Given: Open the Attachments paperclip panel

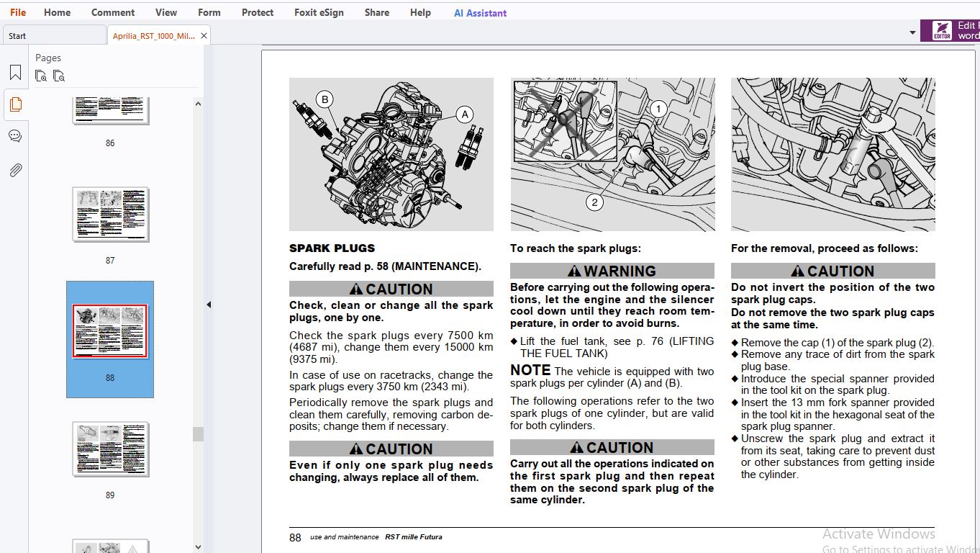Looking at the screenshot, I should tap(15, 170).
